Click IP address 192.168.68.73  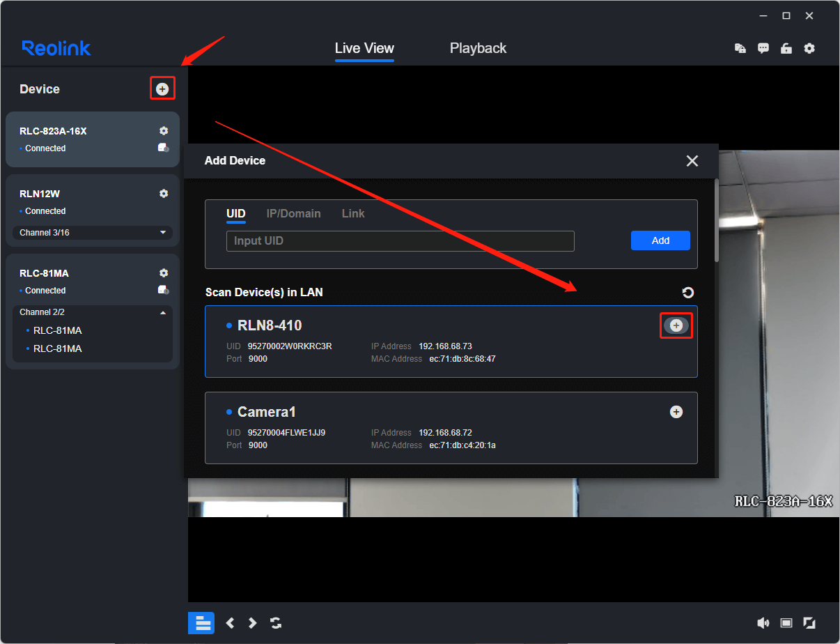445,346
